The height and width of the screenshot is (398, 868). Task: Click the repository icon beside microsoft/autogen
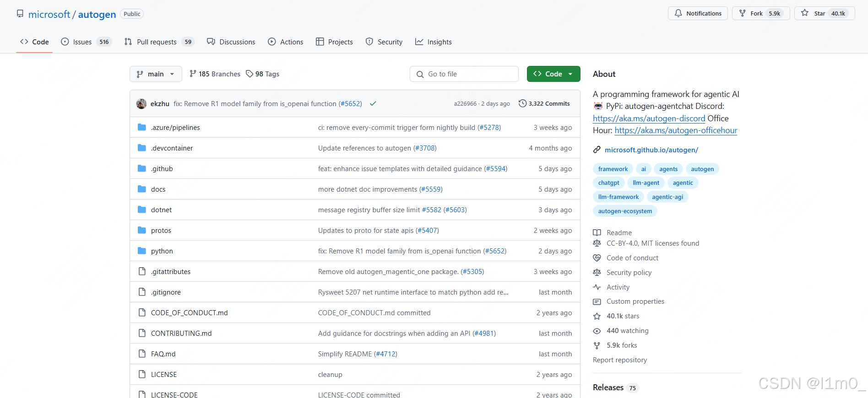pyautogui.click(x=20, y=14)
